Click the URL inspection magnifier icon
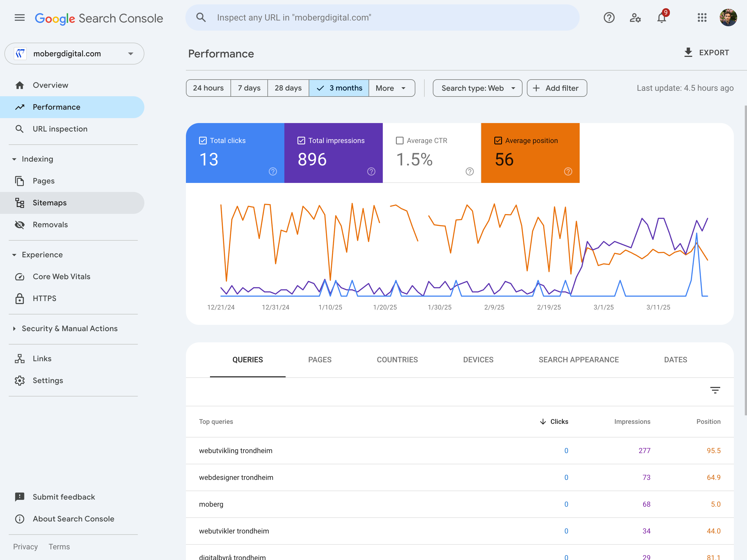The width and height of the screenshot is (747, 560). coord(20,129)
